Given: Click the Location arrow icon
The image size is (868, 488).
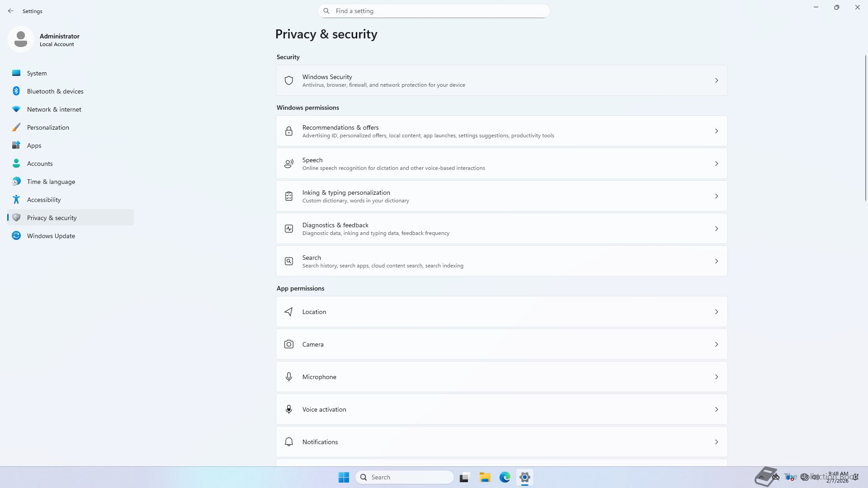Looking at the screenshot, I should coord(289,312).
